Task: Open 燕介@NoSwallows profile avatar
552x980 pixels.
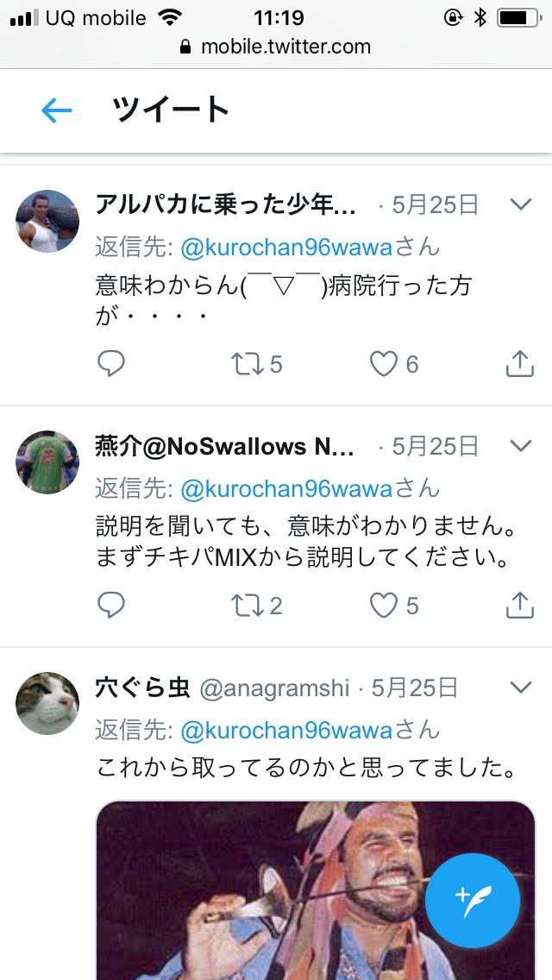Action: [x=47, y=462]
